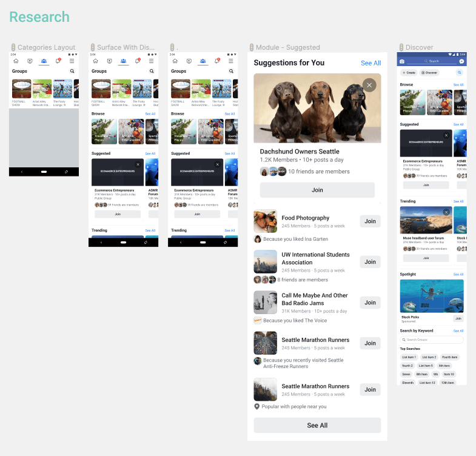Open hamburger menu in Categories Layout frame
Image resolution: width=476 pixels, height=456 pixels.
pos(72,61)
